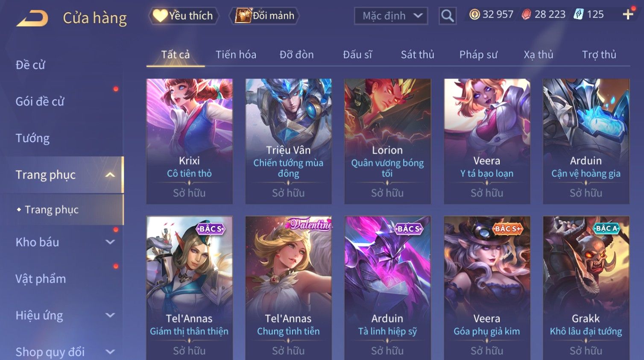Screen dimensions: 644x360
Task: Open Đổi mảnh shard exchange chest
Action: pyautogui.click(x=264, y=16)
